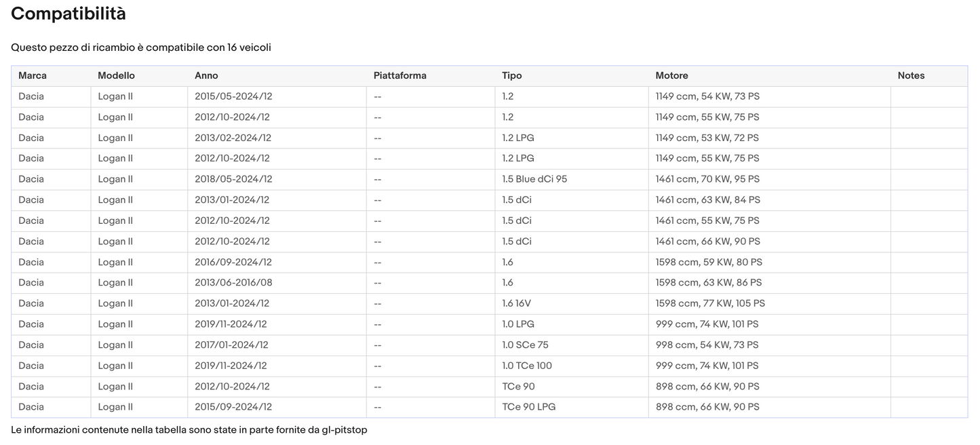Viewport: 980px width, 445px height.
Task: Click the 2018/05-2024/12 year cell
Action: point(233,179)
